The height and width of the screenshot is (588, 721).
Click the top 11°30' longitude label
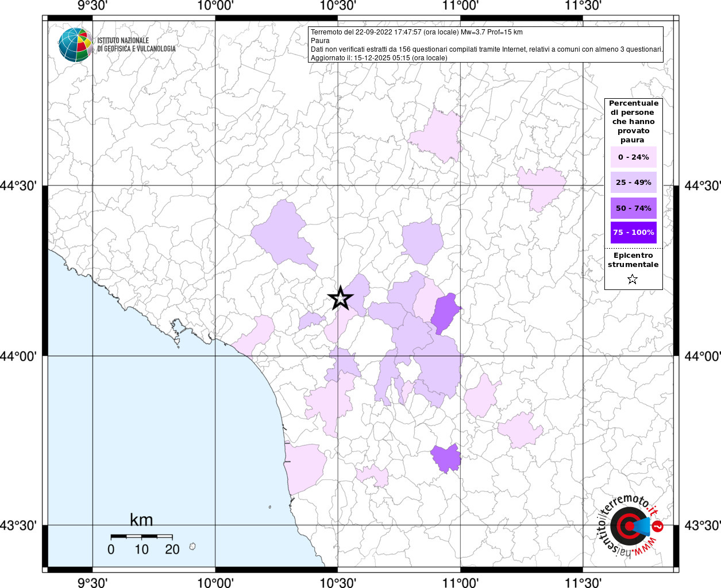click(x=583, y=6)
